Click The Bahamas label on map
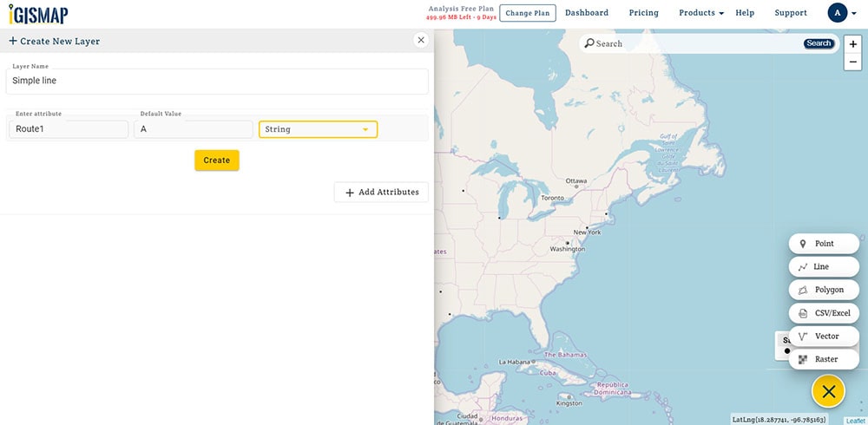Image resolution: width=868 pixels, height=425 pixels. pyautogui.click(x=566, y=354)
